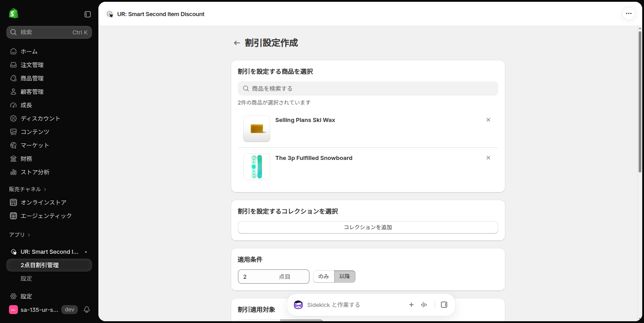Click the dev badge next to store name
This screenshot has height=323, width=644.
(69, 310)
